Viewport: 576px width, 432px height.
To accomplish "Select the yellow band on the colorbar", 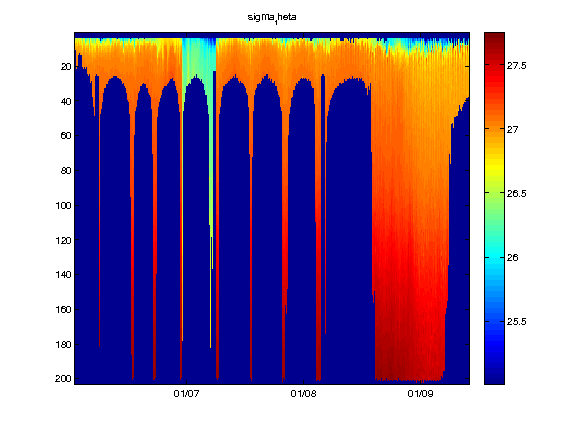I will click(x=494, y=167).
